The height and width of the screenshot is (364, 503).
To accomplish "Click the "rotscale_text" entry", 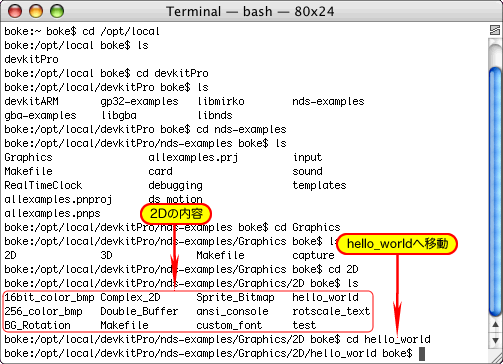I will 331,312.
